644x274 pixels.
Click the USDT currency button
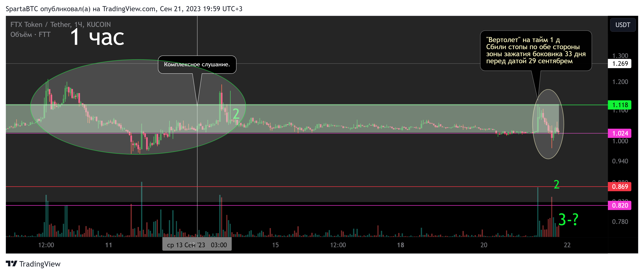(x=623, y=25)
